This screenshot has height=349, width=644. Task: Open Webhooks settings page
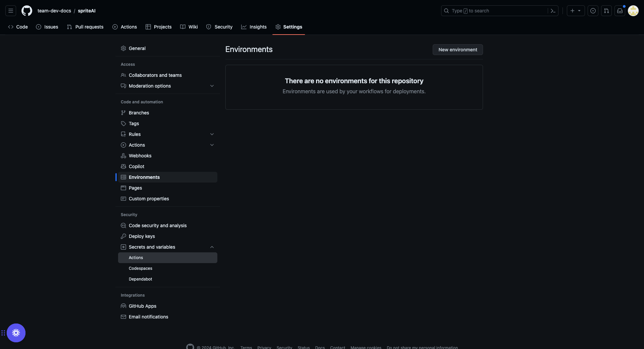point(140,156)
